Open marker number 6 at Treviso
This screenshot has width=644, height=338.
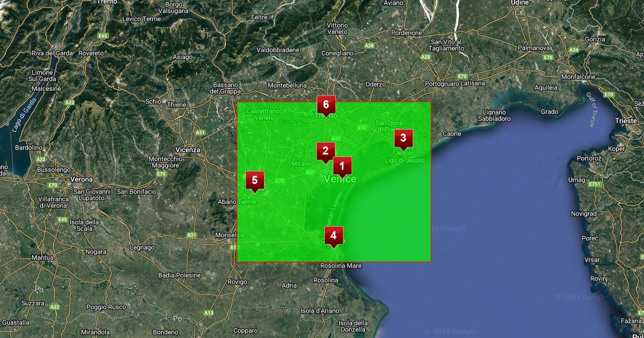[326, 105]
